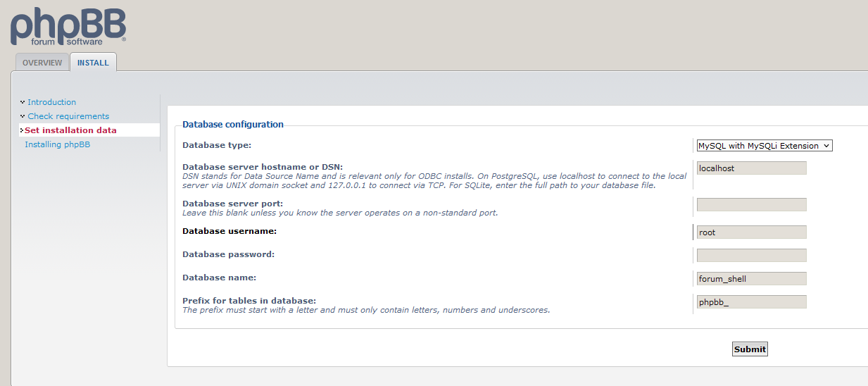The image size is (868, 386).
Task: Click the Database server port field
Action: (x=752, y=205)
